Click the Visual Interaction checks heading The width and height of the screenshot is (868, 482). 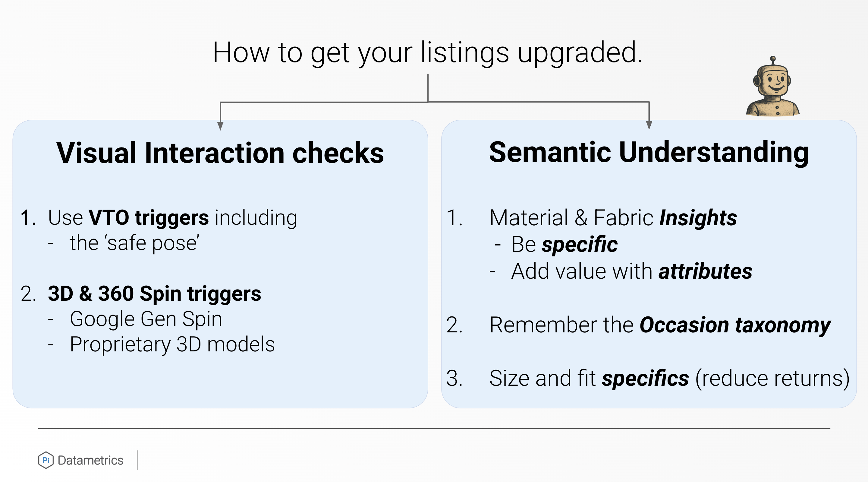click(x=220, y=153)
